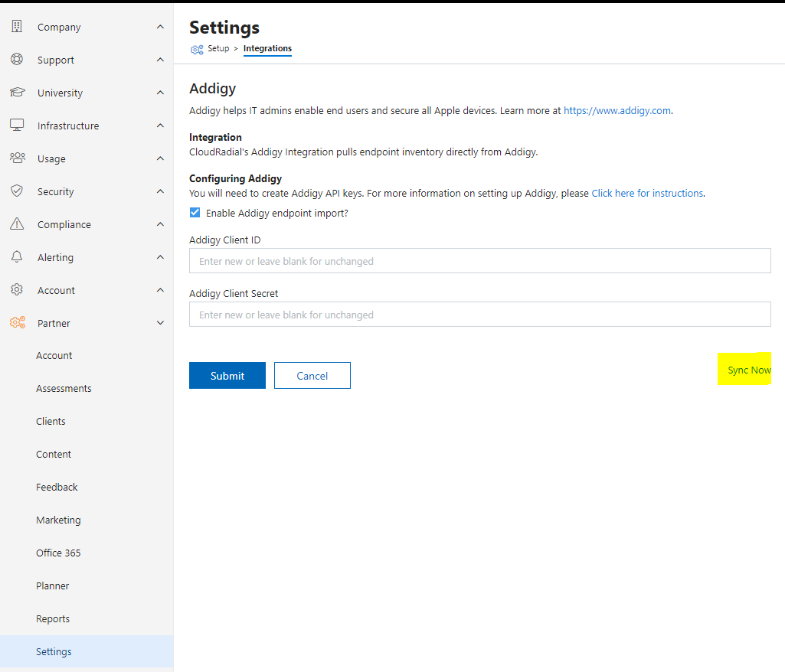Screen dimensions: 785x672
Task: Select Settings in Partner menu
Action: pyautogui.click(x=87, y=651)
